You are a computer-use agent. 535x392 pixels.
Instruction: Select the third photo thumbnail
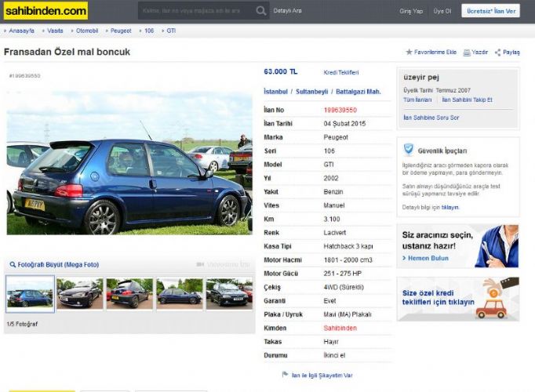pos(129,294)
